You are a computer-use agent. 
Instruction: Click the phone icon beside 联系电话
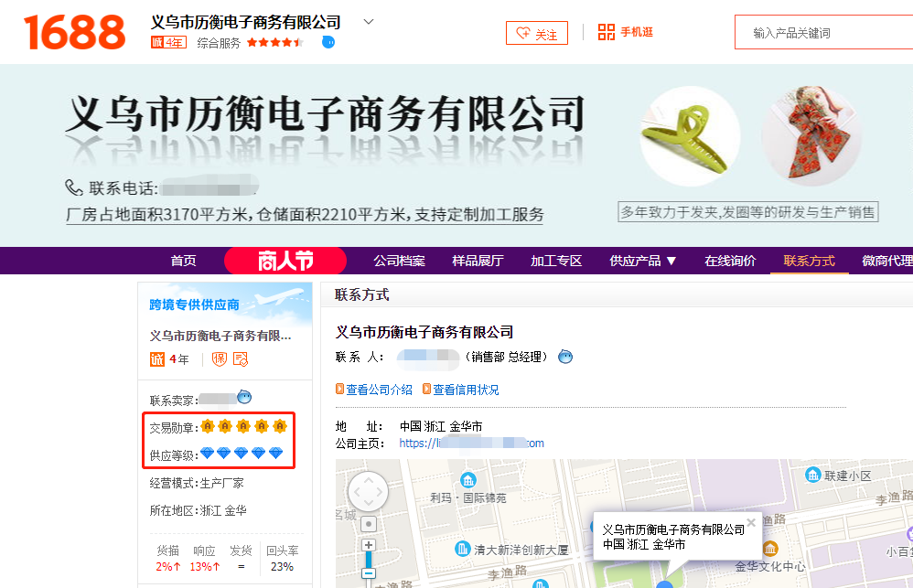[74, 187]
